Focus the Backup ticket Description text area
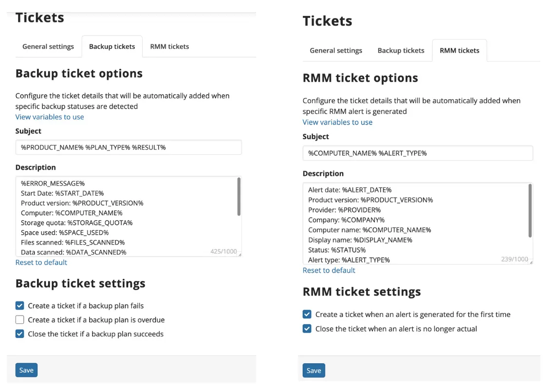Screen dimensions: 553x392 click(x=129, y=216)
